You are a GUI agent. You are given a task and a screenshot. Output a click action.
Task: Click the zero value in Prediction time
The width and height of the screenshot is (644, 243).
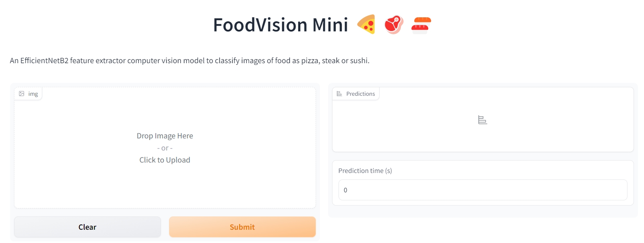click(345, 190)
